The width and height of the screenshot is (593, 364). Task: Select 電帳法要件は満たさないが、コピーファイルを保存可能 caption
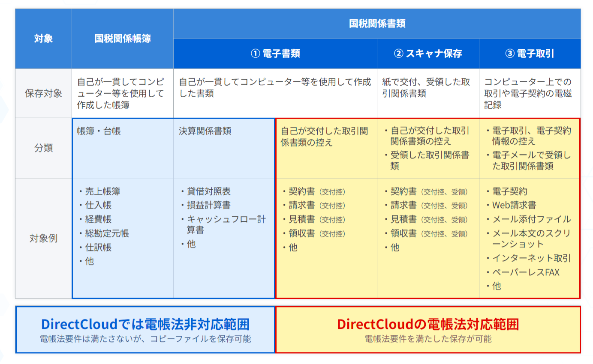pyautogui.click(x=145, y=339)
